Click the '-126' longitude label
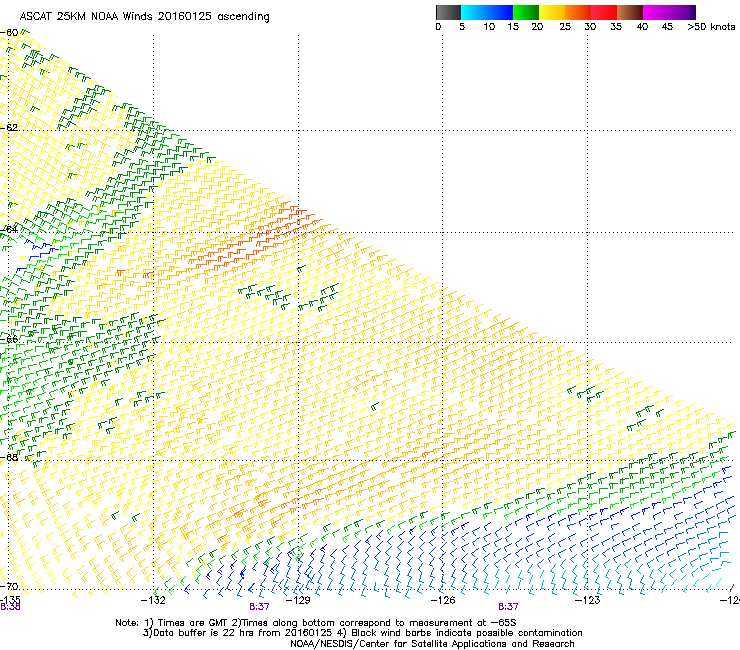Screen dimensions: 740x650 443,600
